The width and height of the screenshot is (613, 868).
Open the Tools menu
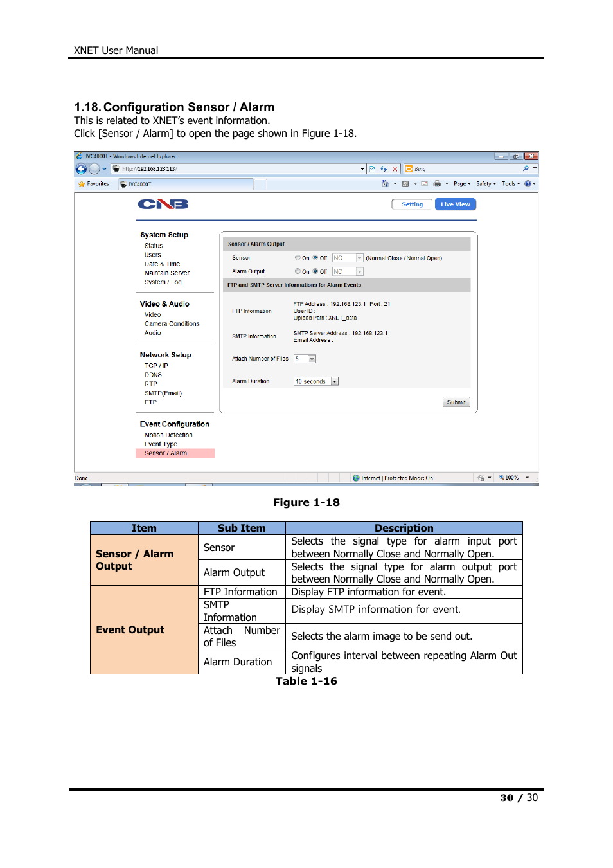click(x=511, y=184)
